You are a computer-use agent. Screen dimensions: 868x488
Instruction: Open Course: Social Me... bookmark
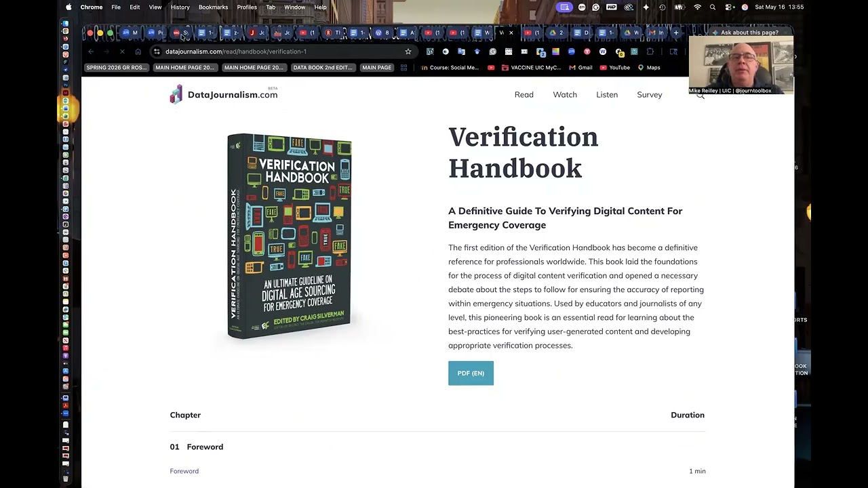450,68
